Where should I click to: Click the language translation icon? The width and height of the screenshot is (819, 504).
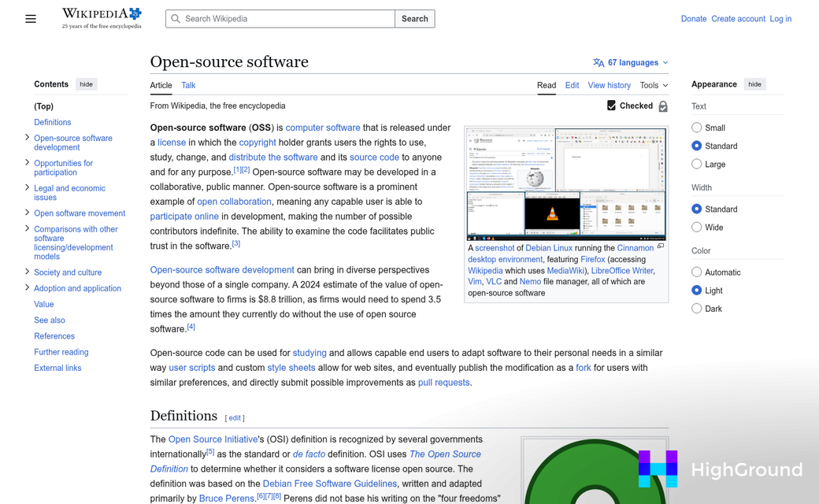pyautogui.click(x=598, y=63)
